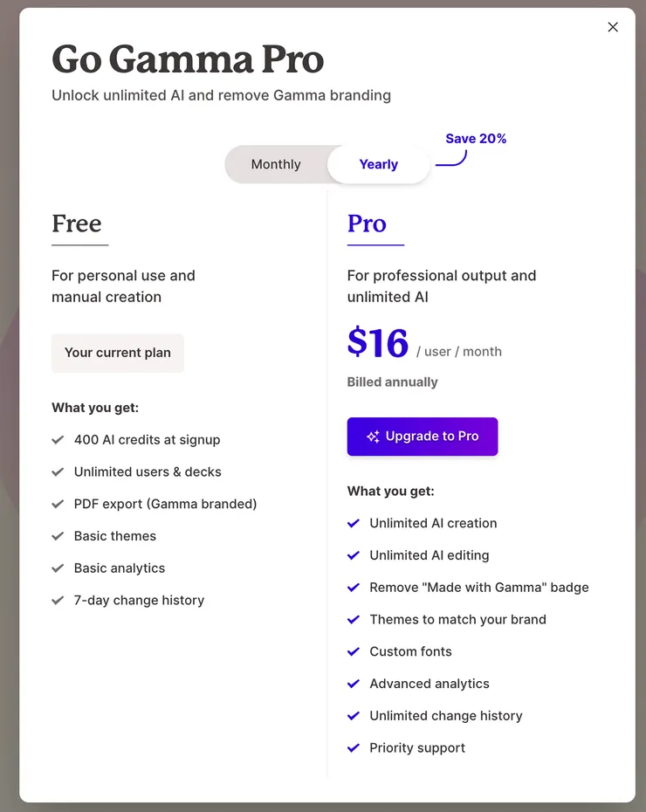Click the PDF export (Gamma branded) item

coord(165,504)
